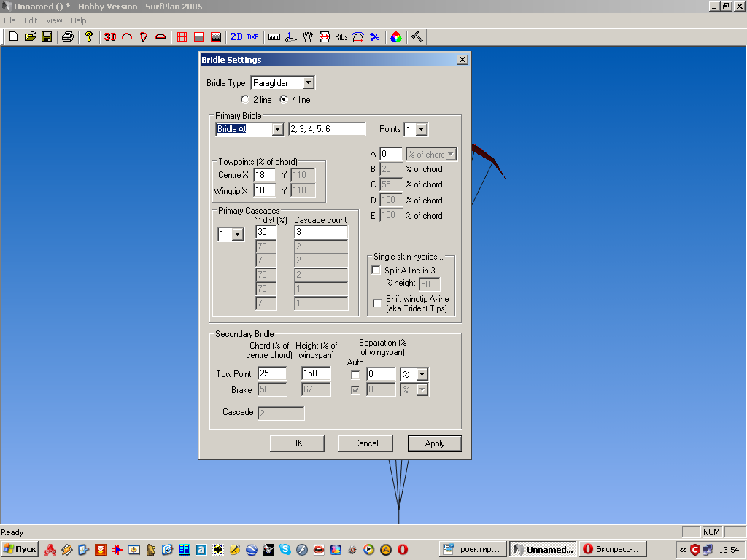Tick the Shift wingtip A-line checkbox
747x560 pixels.
[x=376, y=303]
